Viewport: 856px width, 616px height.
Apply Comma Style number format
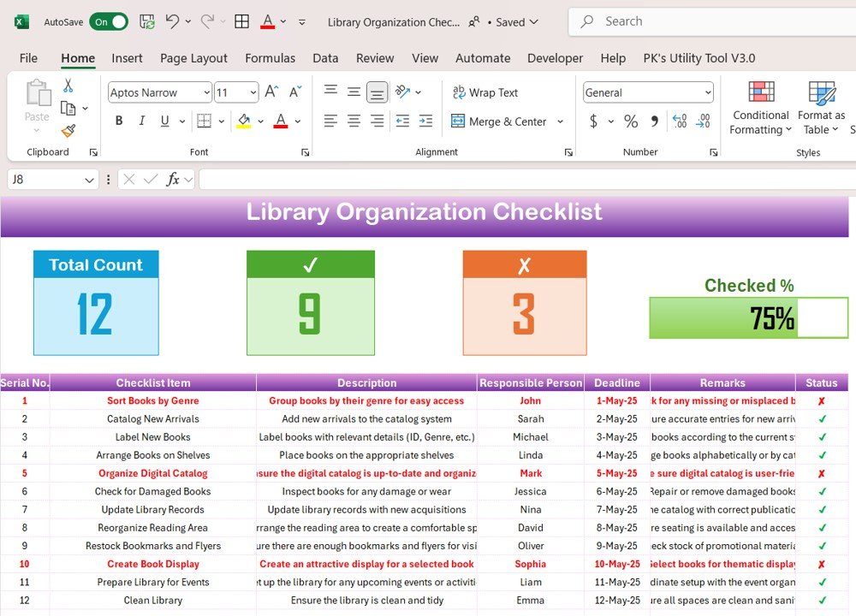coord(655,121)
